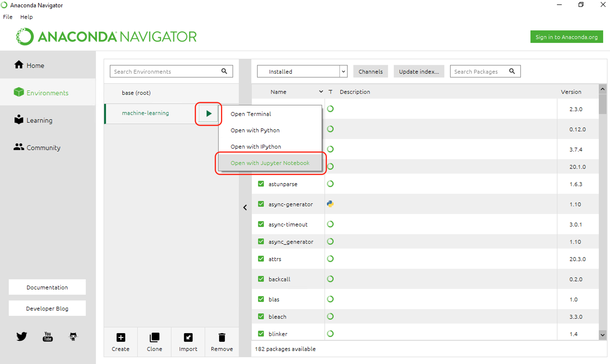Toggle the blinker package checkbox
Screen dimensions: 610x364
tap(261, 333)
